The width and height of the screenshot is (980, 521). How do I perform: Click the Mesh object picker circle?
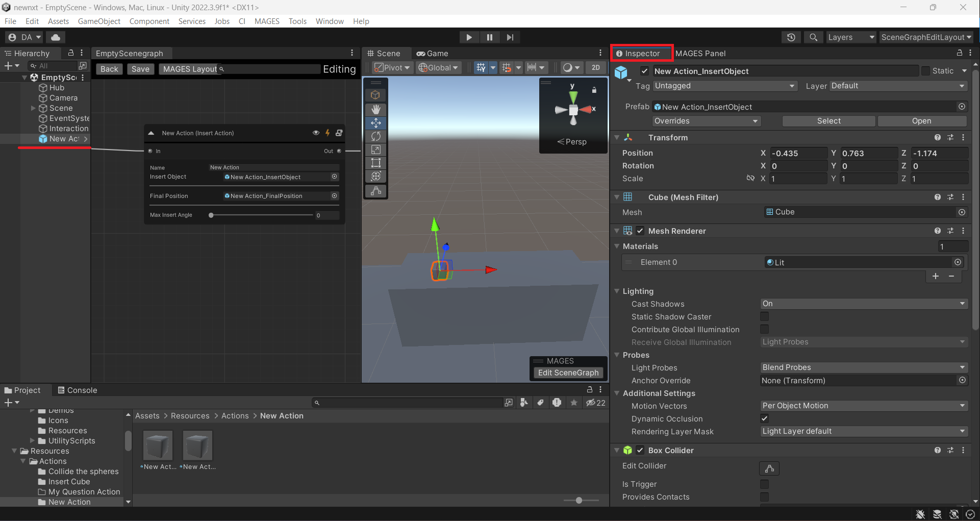pyautogui.click(x=962, y=212)
